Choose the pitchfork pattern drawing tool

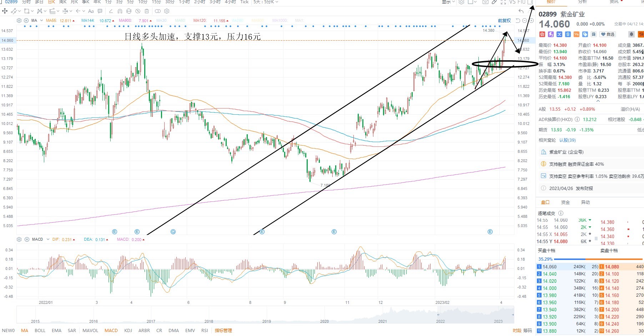39,11
